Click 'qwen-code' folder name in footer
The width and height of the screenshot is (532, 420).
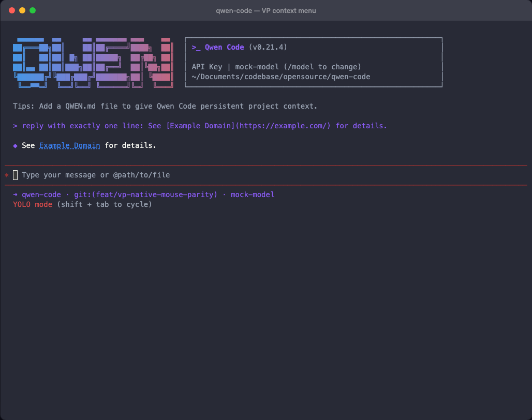[x=41, y=194]
